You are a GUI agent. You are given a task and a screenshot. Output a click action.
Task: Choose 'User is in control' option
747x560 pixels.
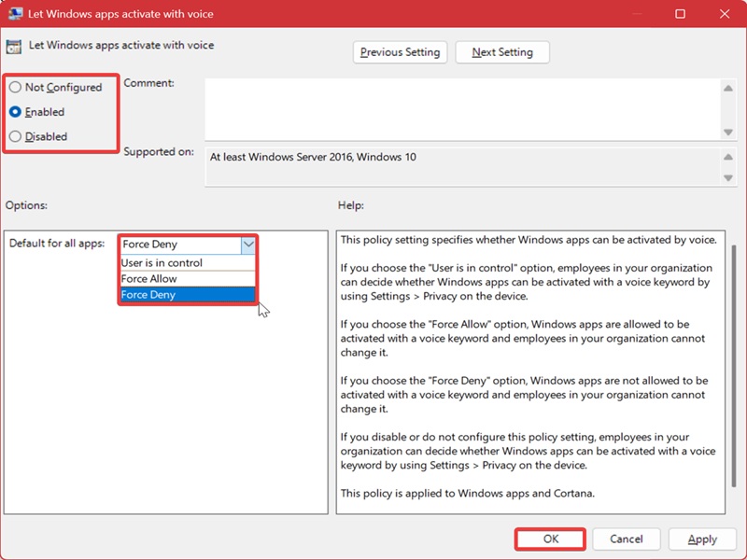coord(188,263)
